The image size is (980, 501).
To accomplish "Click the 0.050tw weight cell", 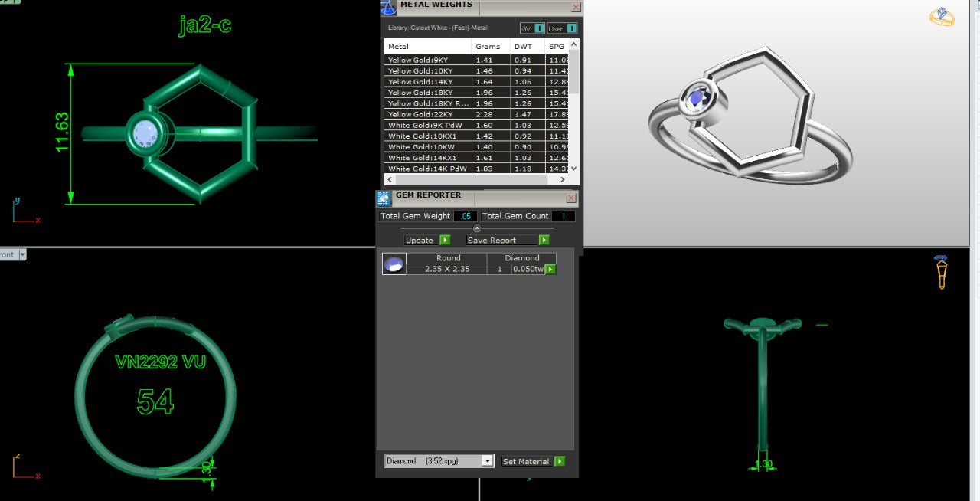I will [528, 269].
